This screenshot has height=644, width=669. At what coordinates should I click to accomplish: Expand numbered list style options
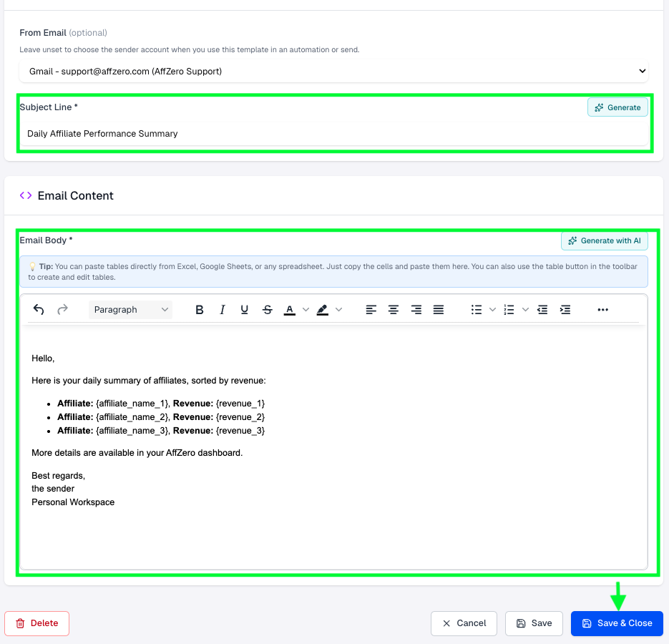tap(526, 309)
